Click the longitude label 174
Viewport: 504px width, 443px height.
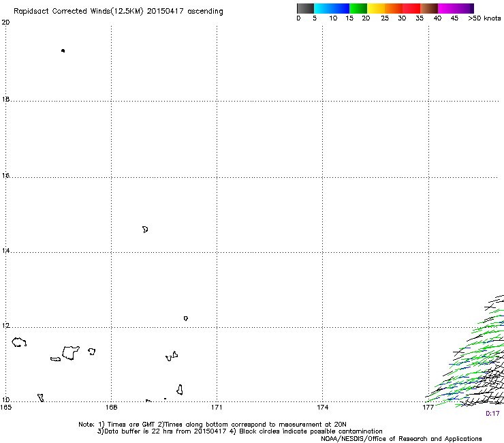click(322, 408)
